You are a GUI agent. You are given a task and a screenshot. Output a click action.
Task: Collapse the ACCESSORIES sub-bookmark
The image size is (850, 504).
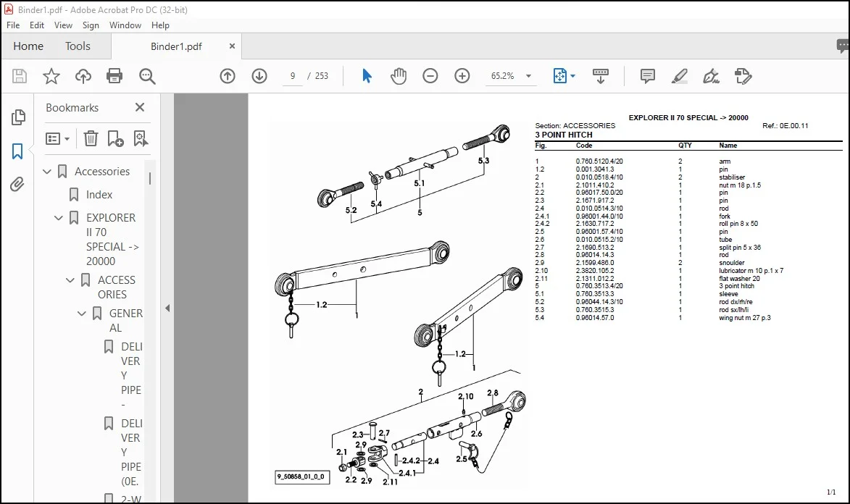click(70, 280)
